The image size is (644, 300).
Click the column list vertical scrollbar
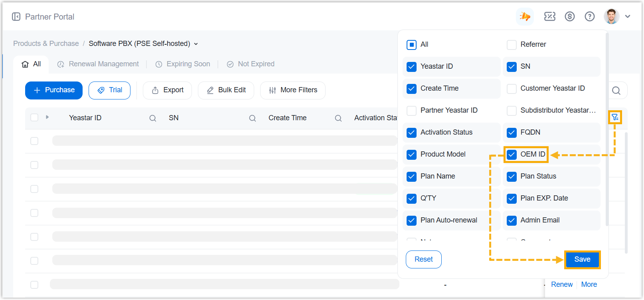pos(607,128)
